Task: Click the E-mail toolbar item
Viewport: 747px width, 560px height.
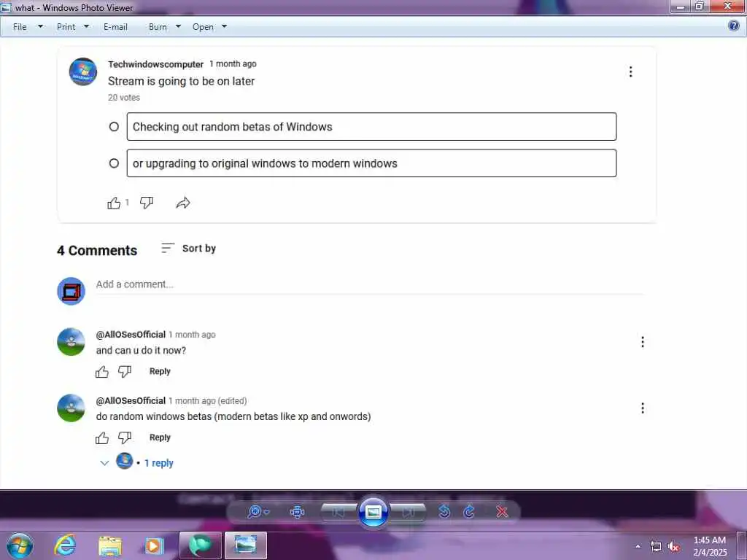Action: (115, 27)
